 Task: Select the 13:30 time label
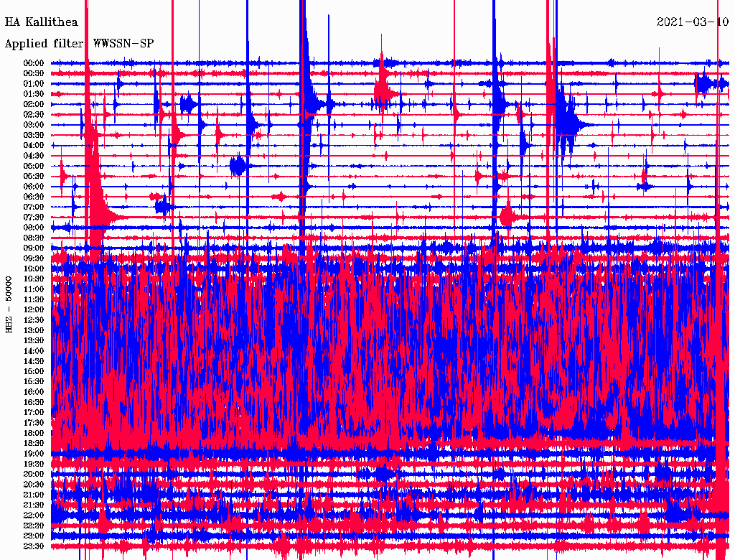click(x=34, y=341)
